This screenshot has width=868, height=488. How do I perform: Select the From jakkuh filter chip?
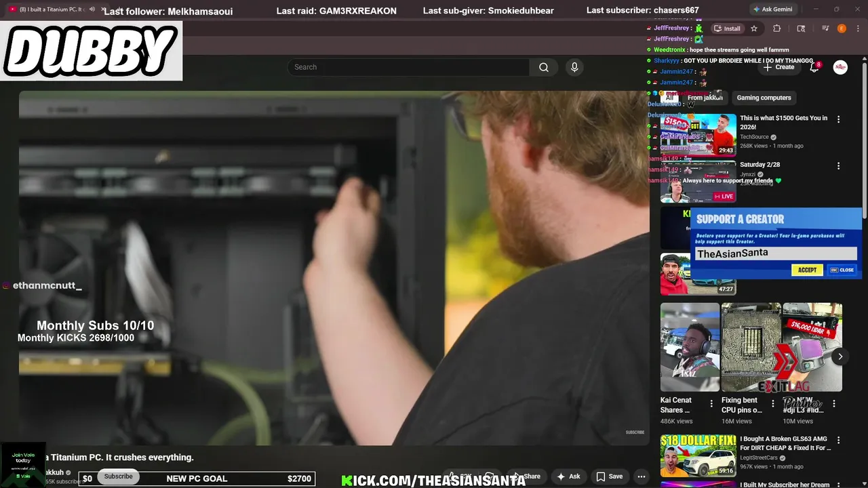(x=705, y=98)
